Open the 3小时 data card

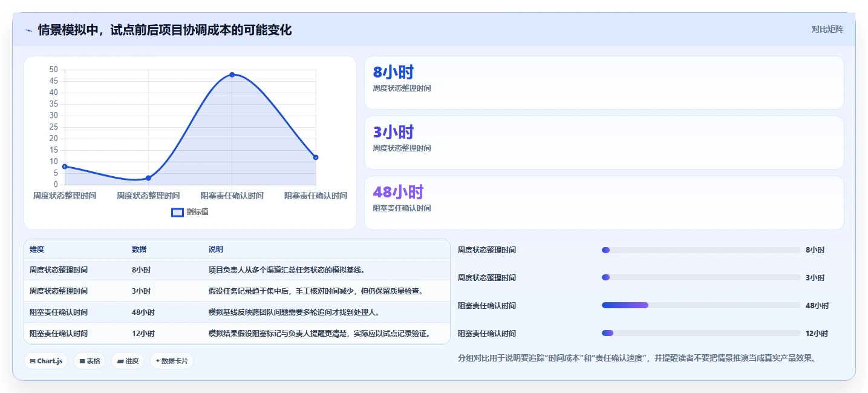pos(604,143)
